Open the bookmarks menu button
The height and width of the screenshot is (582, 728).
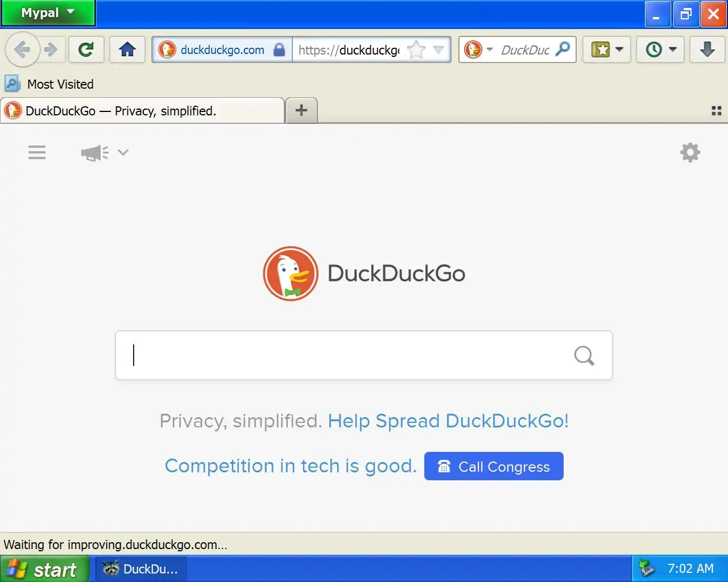tap(607, 49)
